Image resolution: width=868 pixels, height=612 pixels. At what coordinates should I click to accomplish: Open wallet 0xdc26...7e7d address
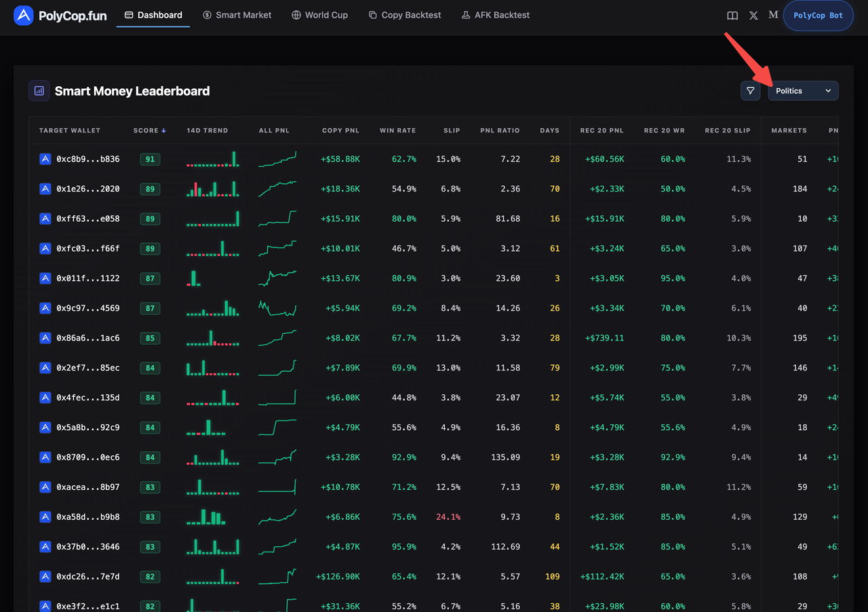[88, 577]
